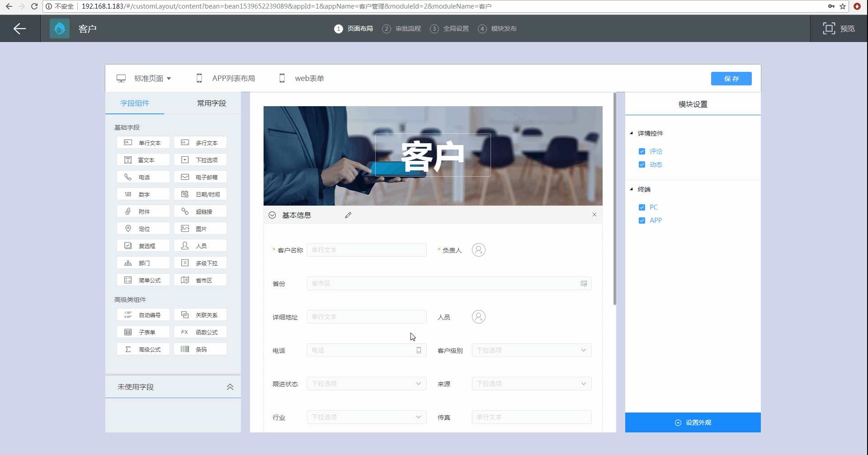Choose the 电话 phone component
The image size is (868, 455).
[143, 177]
